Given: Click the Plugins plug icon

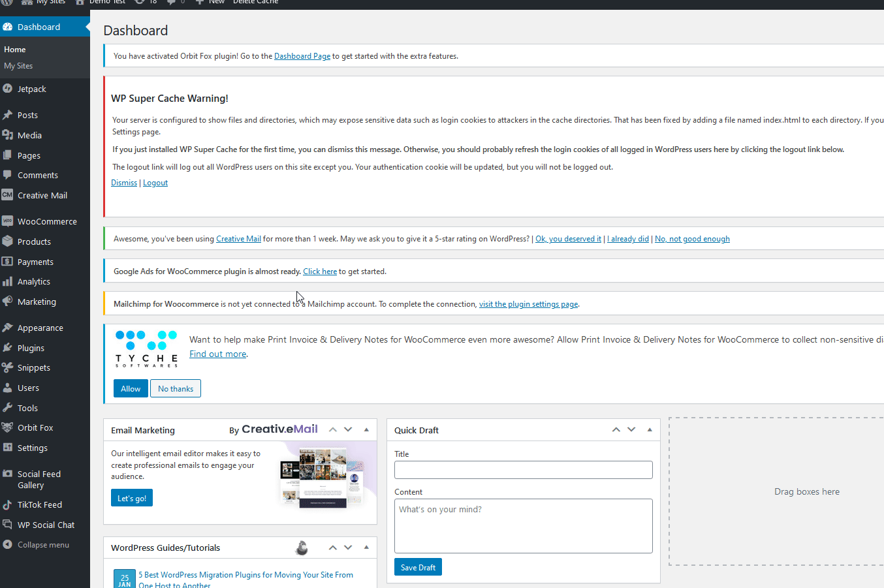Looking at the screenshot, I should 8,348.
